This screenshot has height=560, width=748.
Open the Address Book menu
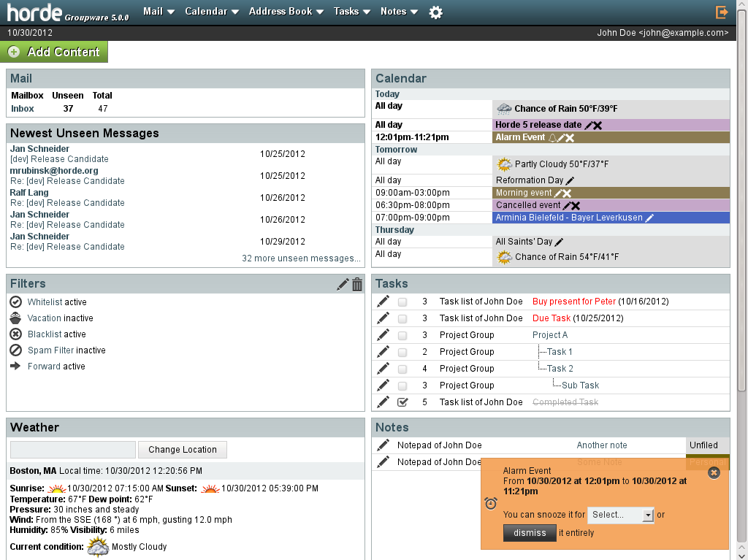286,12
